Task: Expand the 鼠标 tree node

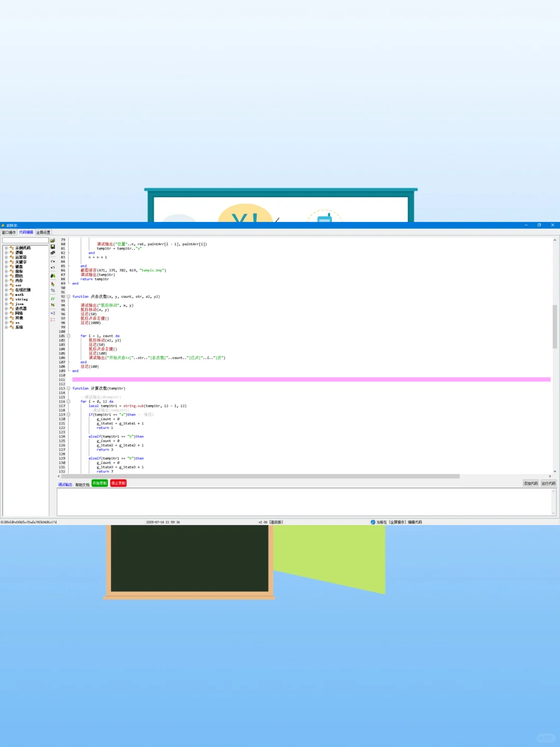Action: 6,271
